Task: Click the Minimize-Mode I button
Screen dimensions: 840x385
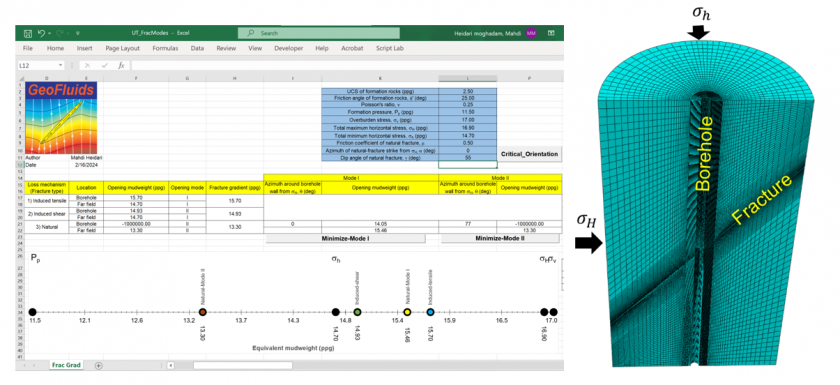Action: pos(346,238)
